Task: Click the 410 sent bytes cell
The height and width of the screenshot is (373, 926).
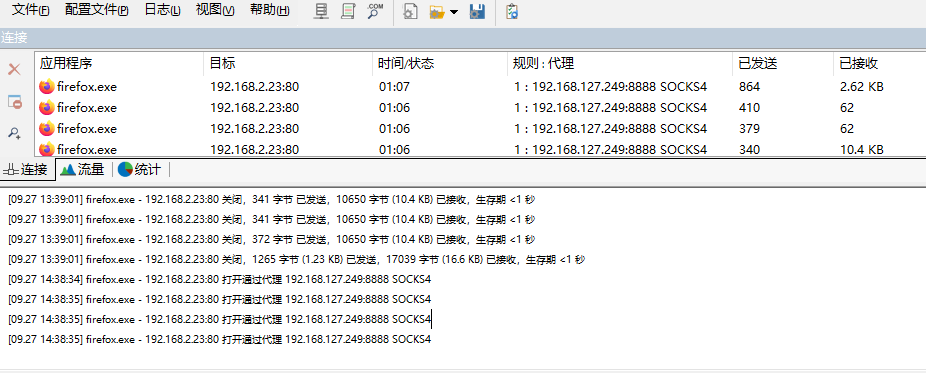Action: point(749,107)
